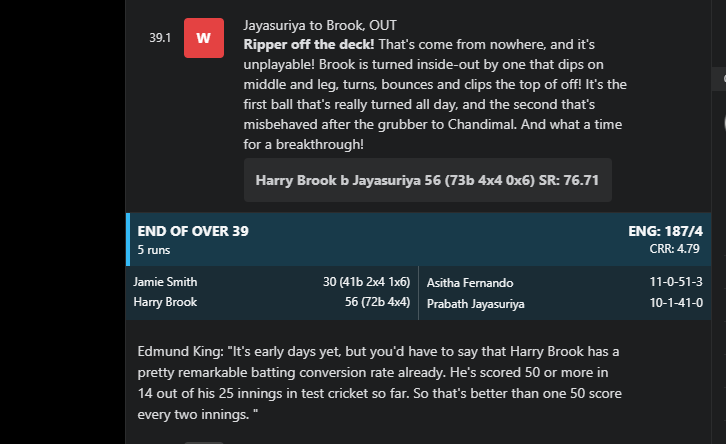
Task: Click Jamie Smith's score 30 (41b 2x4 1x6)
Action: coord(366,281)
